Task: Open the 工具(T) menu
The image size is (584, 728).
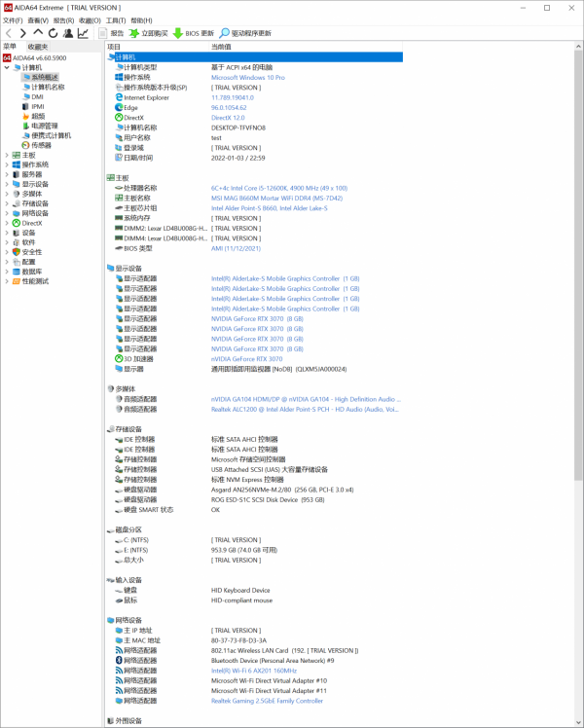Action: coord(116,20)
